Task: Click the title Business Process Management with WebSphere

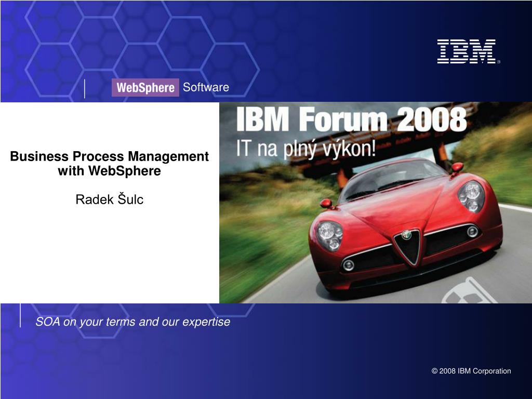Action: (x=109, y=164)
